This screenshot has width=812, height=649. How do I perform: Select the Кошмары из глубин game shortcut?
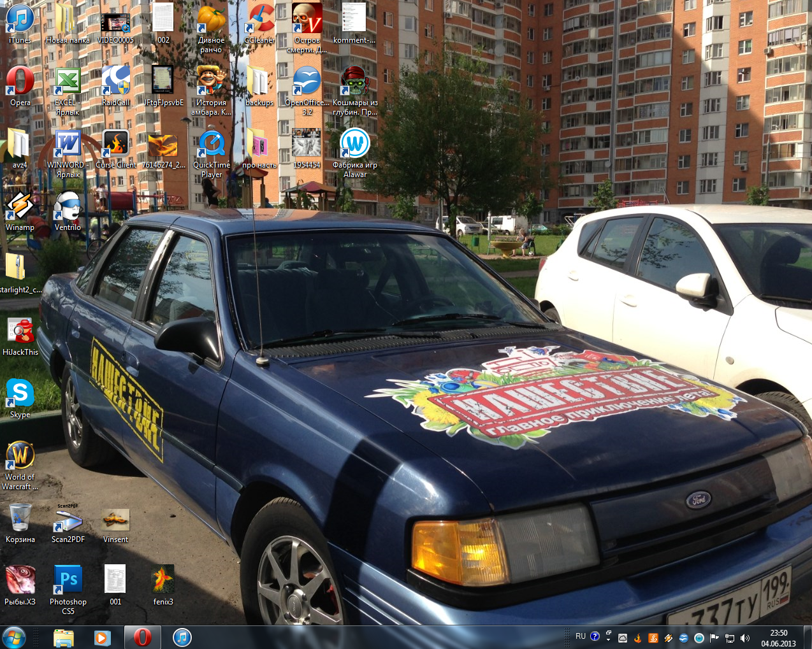(354, 91)
